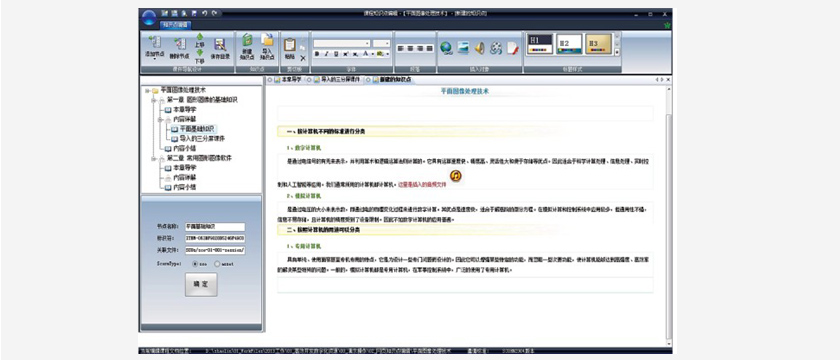Screen dimensions: 840x360
Task: Click the 保存目录 save directory icon
Action: coord(220,44)
